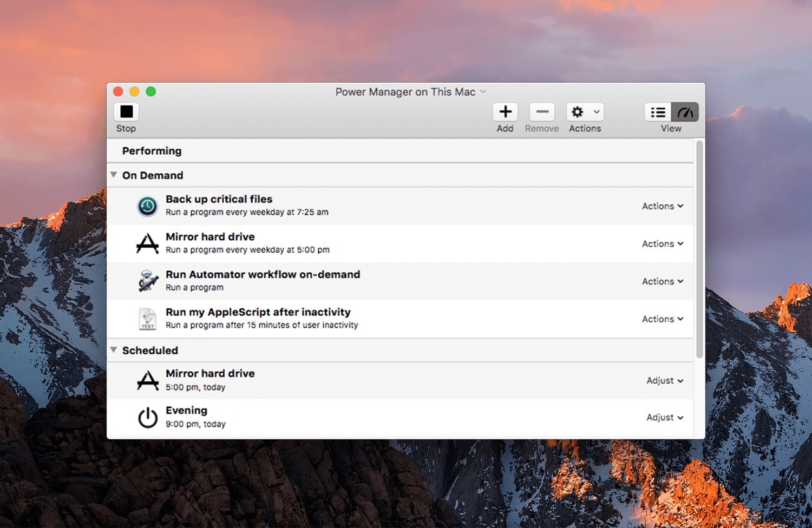Click the app icon of on-demand Mirror hard drive event

(147, 243)
